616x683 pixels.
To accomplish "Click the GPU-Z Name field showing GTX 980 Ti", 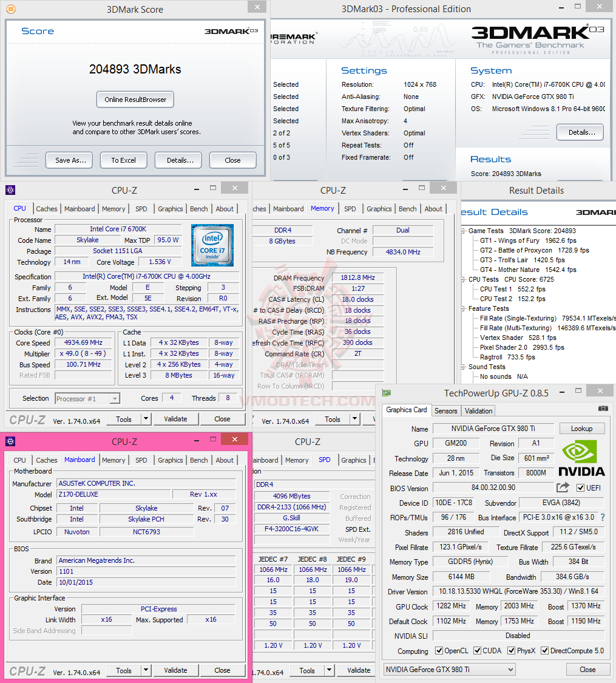I will (493, 429).
